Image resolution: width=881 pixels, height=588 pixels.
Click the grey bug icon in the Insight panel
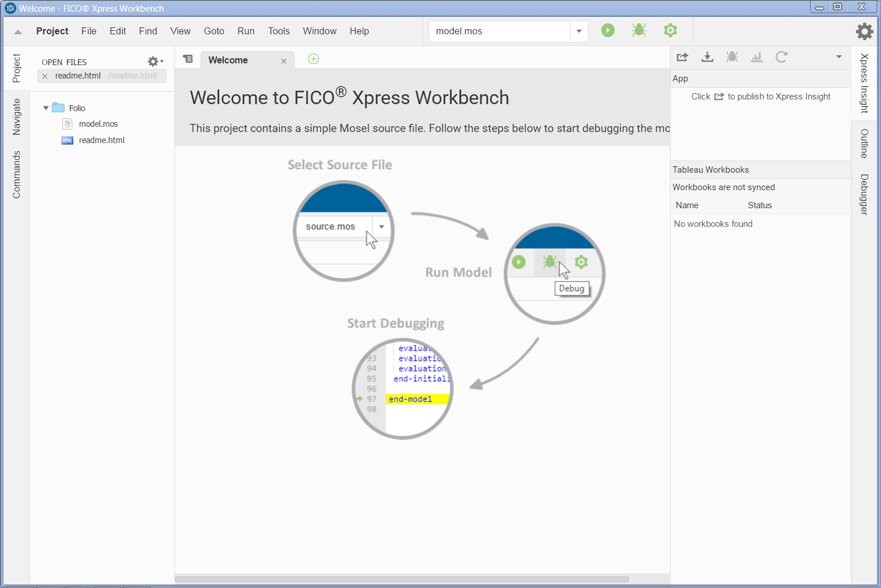point(732,57)
